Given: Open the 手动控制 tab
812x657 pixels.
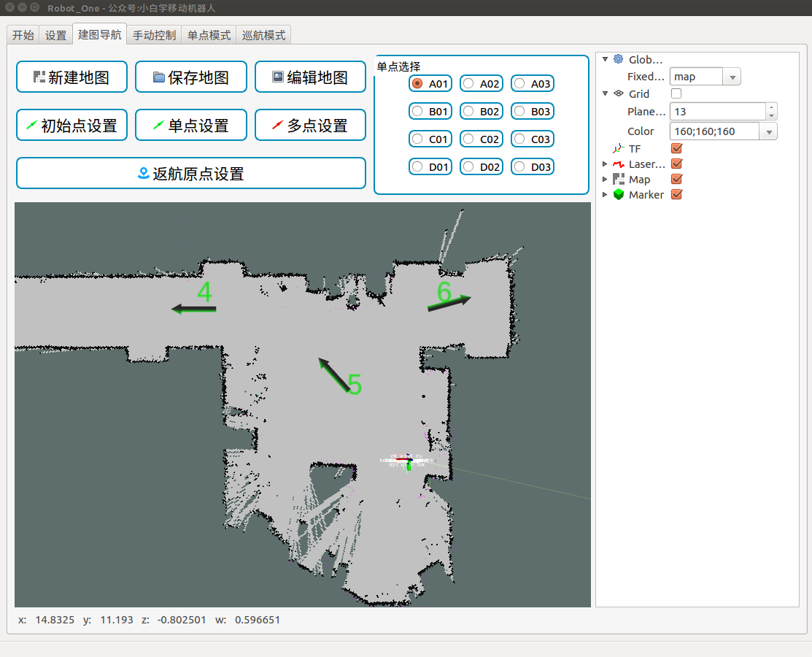Looking at the screenshot, I should [x=155, y=35].
